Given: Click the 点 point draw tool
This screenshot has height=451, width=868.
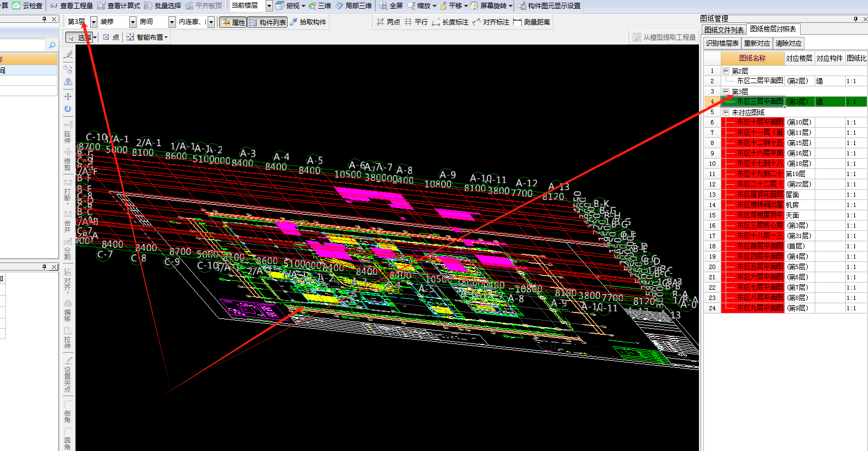Looking at the screenshot, I should (111, 37).
